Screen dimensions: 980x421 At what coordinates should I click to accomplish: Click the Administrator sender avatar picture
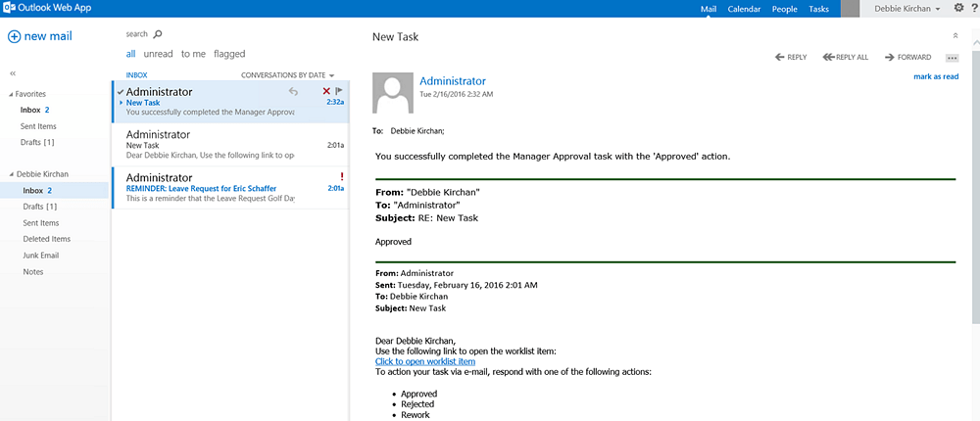(393, 92)
